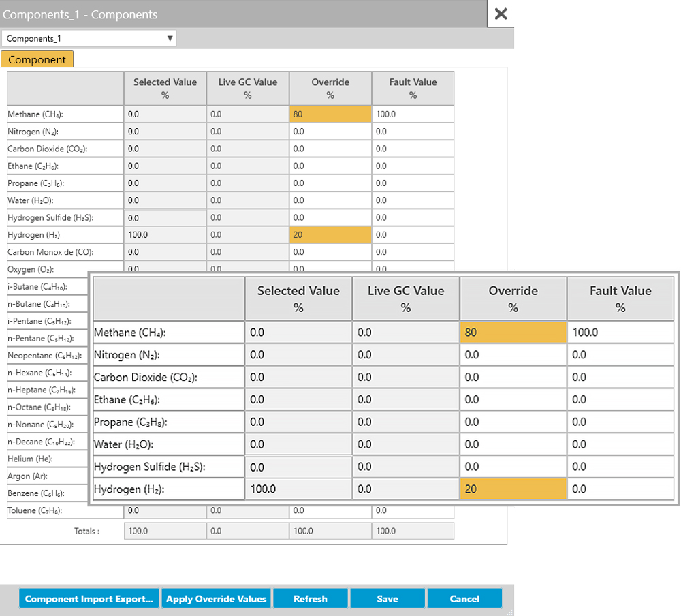Save the component settings
The image size is (681, 616).
387,599
